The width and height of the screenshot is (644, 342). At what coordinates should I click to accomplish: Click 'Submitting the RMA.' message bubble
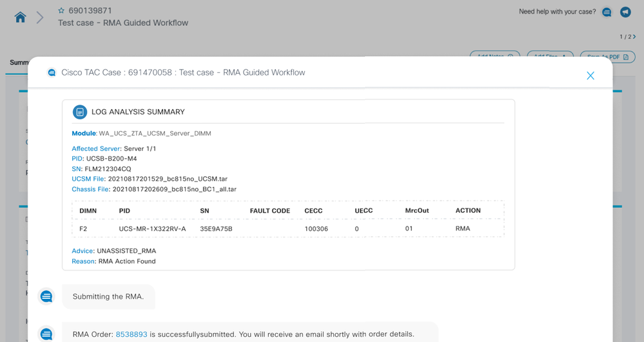108,297
